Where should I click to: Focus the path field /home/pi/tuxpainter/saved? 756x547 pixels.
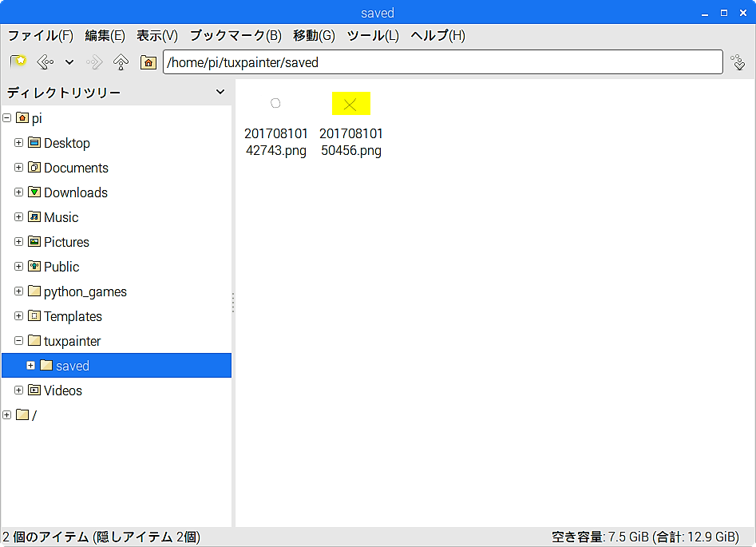[x=442, y=62]
